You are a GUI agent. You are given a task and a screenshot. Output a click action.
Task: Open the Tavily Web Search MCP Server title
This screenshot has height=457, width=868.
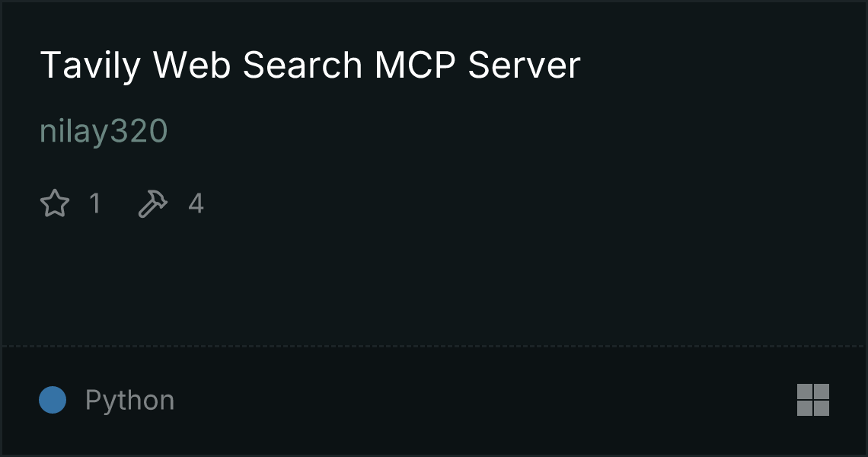310,66
